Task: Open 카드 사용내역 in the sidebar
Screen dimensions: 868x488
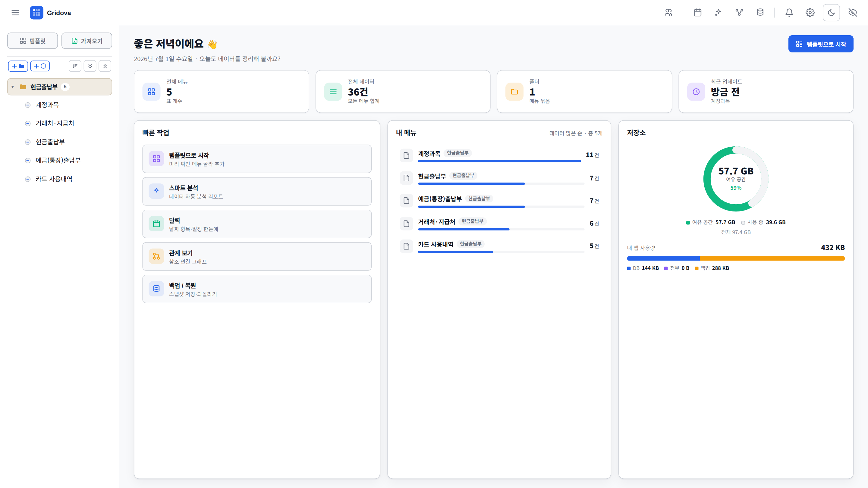Action: tap(54, 179)
